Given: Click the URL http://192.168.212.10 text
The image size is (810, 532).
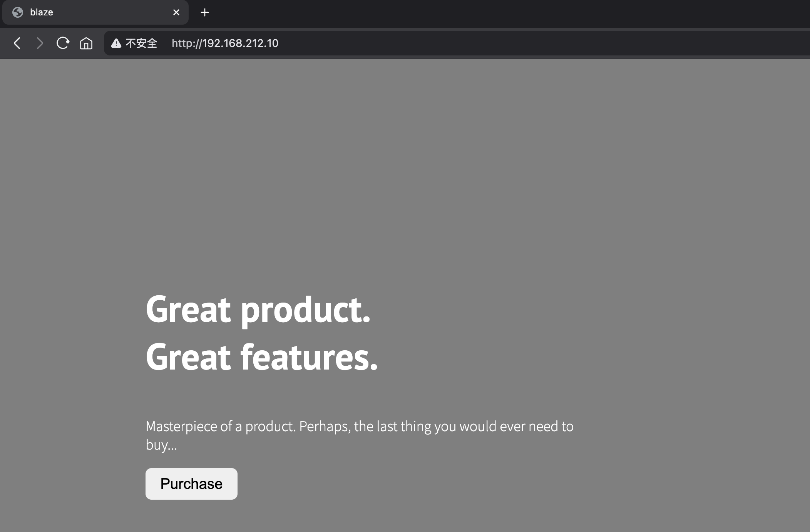Looking at the screenshot, I should [225, 43].
